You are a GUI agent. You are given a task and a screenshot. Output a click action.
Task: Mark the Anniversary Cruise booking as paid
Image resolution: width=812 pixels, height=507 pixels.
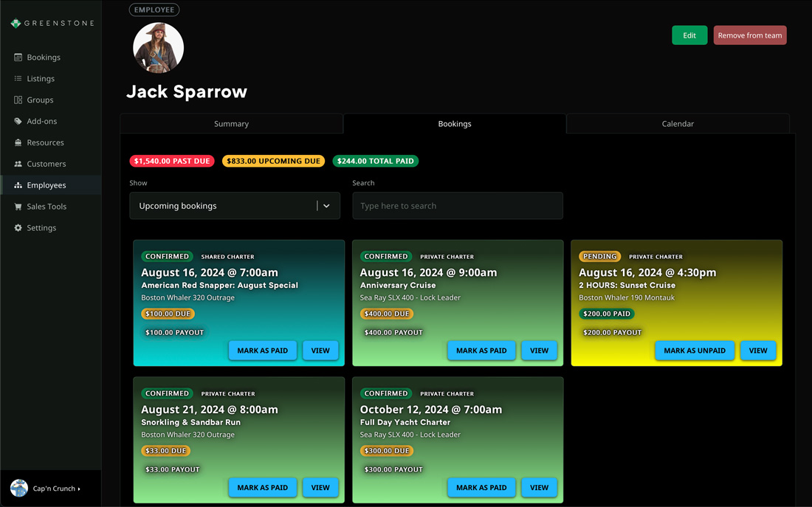[x=481, y=351]
